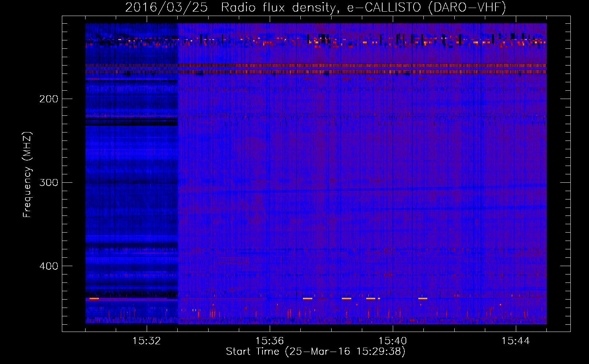The height and width of the screenshot is (364, 589).
Task: Click the '15:40' time tick label
Action: 393,341
